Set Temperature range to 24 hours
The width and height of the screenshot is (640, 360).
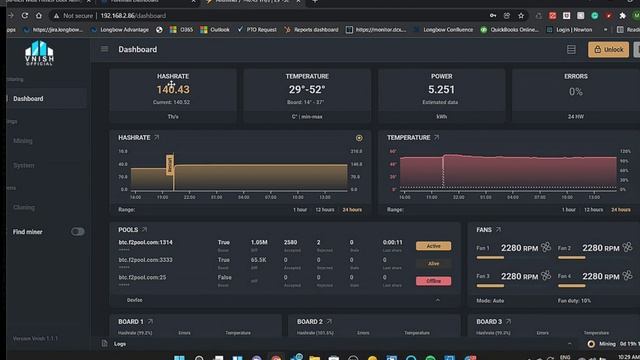point(620,209)
